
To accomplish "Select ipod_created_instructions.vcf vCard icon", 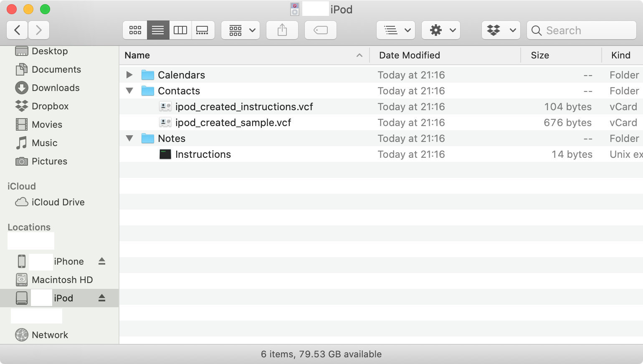I will pos(165,106).
